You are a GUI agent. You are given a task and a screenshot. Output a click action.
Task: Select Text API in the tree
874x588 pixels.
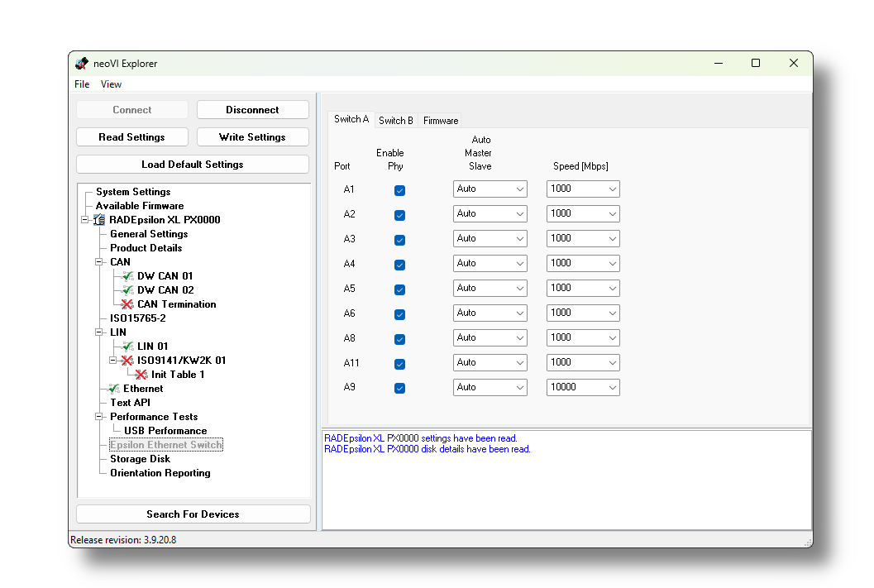pyautogui.click(x=130, y=403)
